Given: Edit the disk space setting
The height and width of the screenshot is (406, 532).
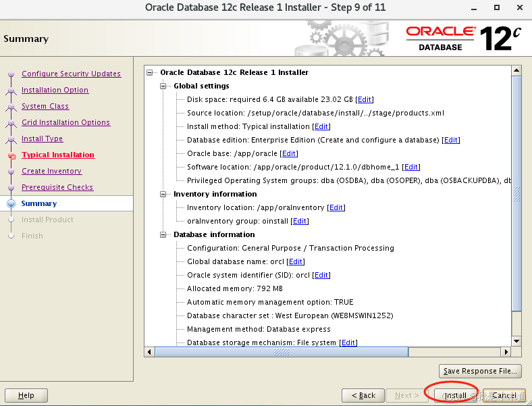Looking at the screenshot, I should 365,99.
